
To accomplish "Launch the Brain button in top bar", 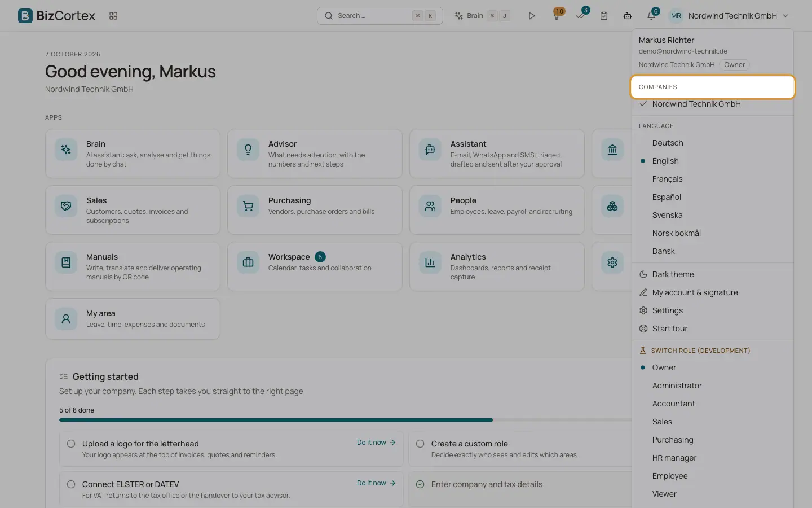I will [x=482, y=16].
